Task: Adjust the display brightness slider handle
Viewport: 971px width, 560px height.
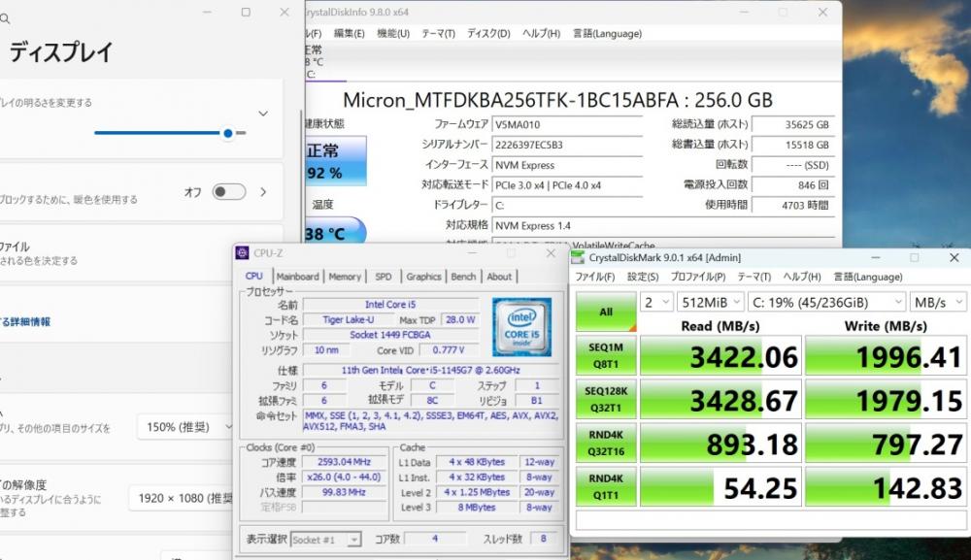Action: click(x=228, y=133)
